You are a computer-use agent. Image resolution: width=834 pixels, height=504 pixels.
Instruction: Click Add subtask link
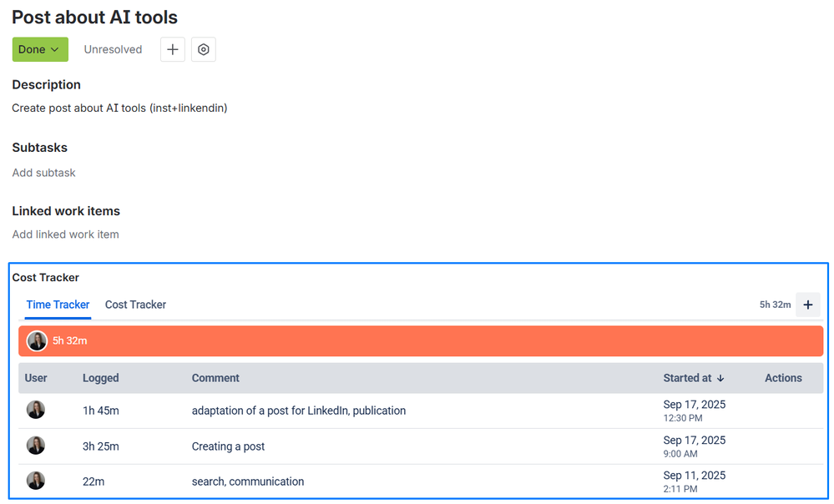point(43,173)
